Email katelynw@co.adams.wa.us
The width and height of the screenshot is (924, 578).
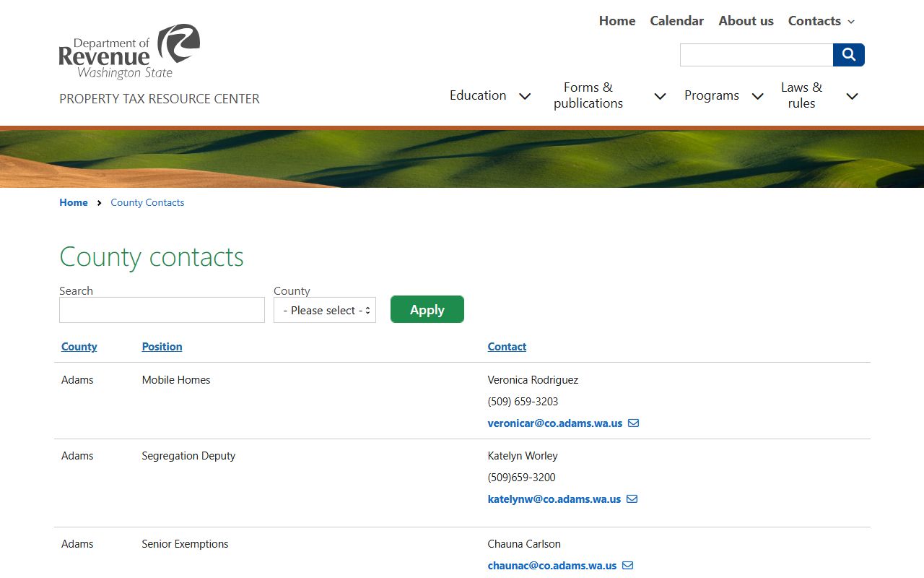(554, 499)
